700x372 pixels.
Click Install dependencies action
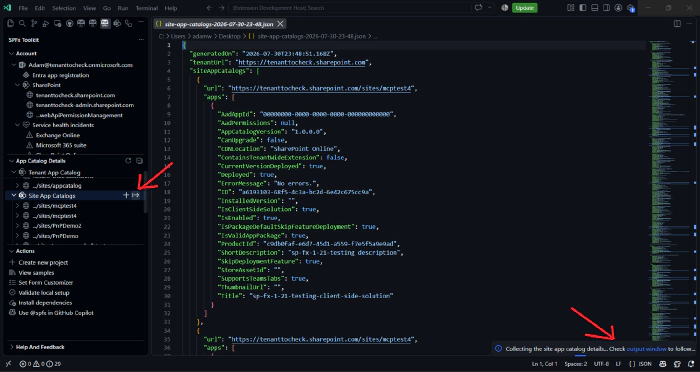point(41,303)
